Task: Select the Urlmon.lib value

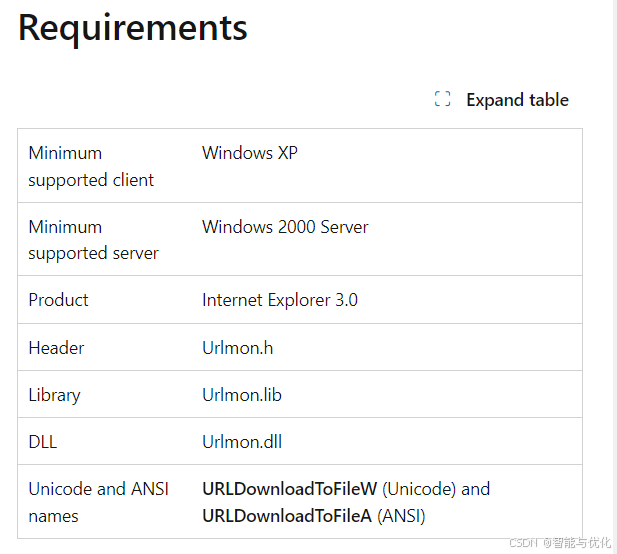Action: pyautogui.click(x=242, y=395)
